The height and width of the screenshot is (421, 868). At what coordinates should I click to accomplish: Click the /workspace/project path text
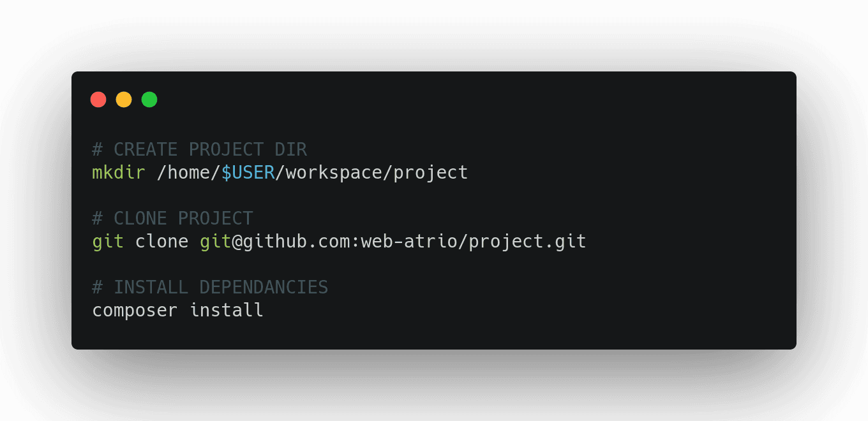click(371, 173)
